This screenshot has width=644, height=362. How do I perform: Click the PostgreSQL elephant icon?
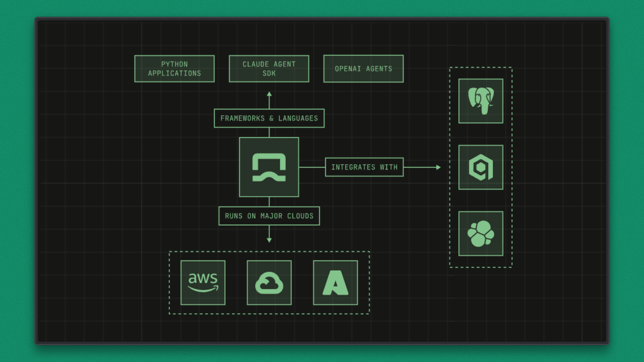[481, 101]
